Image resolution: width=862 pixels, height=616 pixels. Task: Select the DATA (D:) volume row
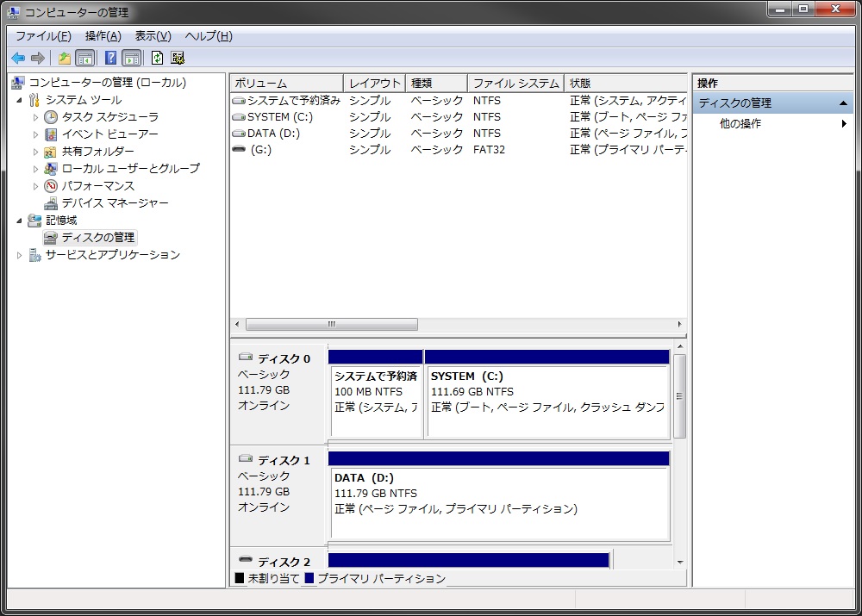[459, 134]
